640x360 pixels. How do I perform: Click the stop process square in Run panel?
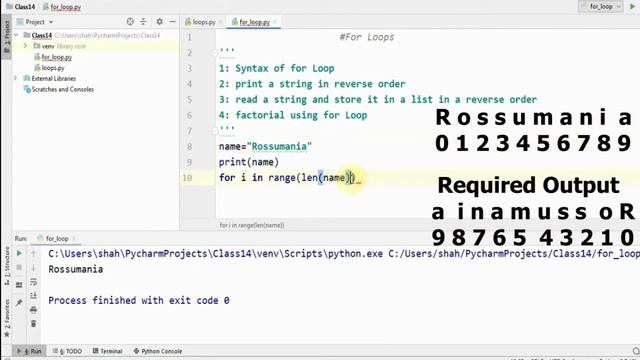click(x=19, y=267)
